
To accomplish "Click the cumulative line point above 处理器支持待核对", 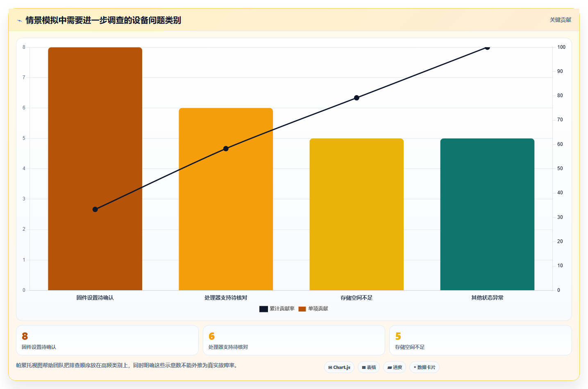I will point(226,148).
